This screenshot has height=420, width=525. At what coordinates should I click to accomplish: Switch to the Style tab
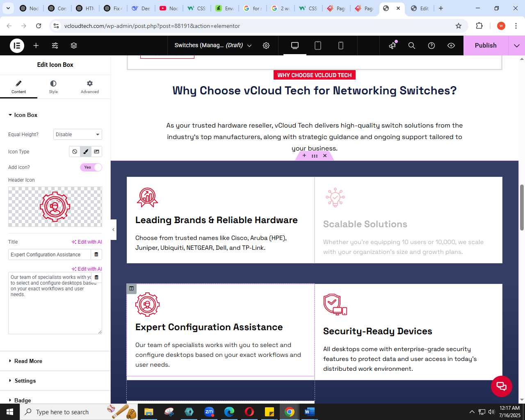point(53,87)
